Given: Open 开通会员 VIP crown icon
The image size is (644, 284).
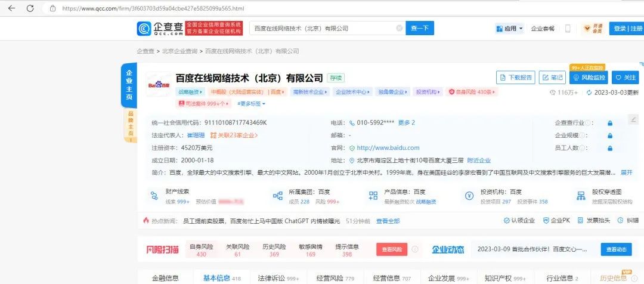Looking at the screenshot, I should 593,29.
